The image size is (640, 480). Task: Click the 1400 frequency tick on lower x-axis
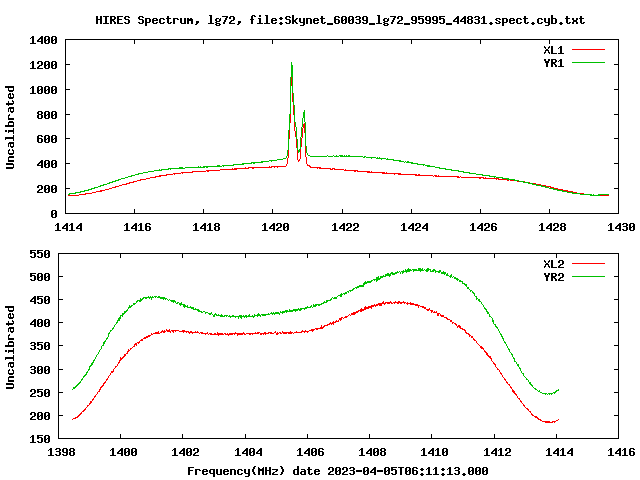[x=123, y=452]
